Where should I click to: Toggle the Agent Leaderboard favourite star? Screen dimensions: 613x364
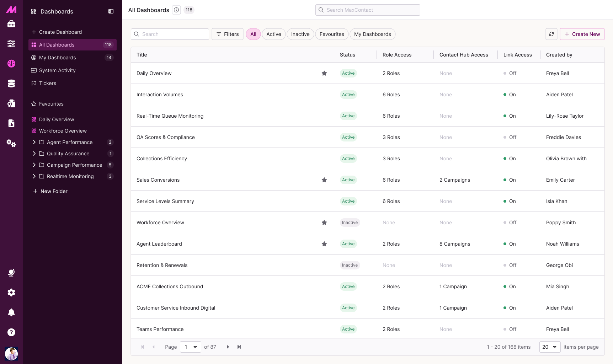[324, 244]
